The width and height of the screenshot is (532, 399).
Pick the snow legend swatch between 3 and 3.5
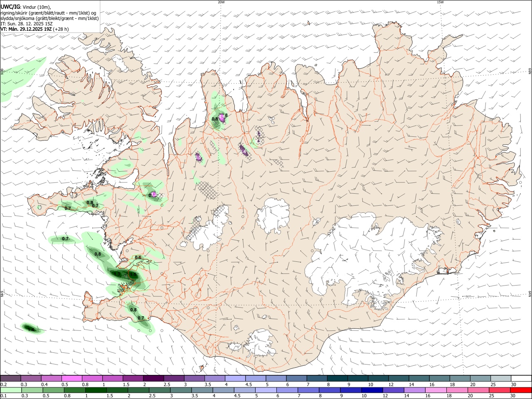tap(194, 378)
